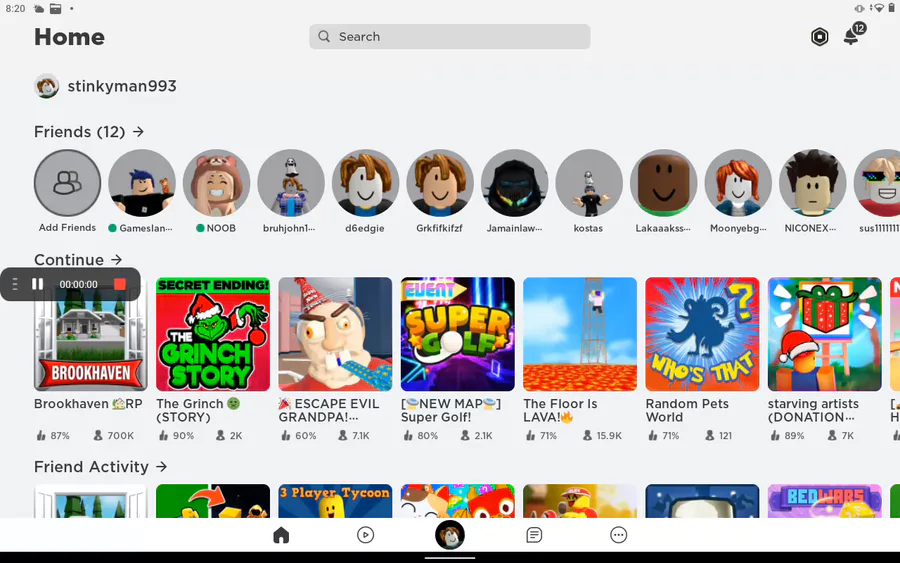This screenshot has width=900, height=563.
Task: Open friend Moonyebg avatar
Action: click(738, 183)
